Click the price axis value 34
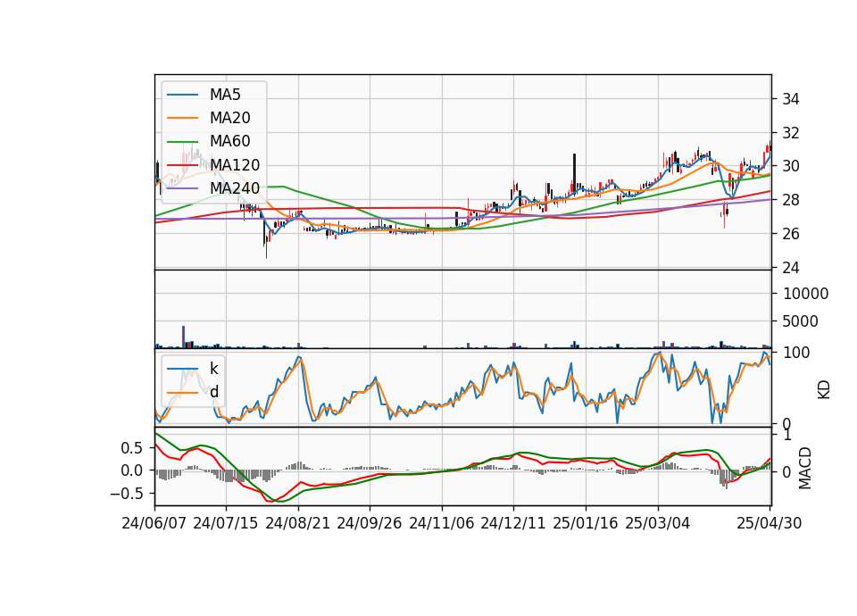This screenshot has height=616, width=857. (791, 99)
